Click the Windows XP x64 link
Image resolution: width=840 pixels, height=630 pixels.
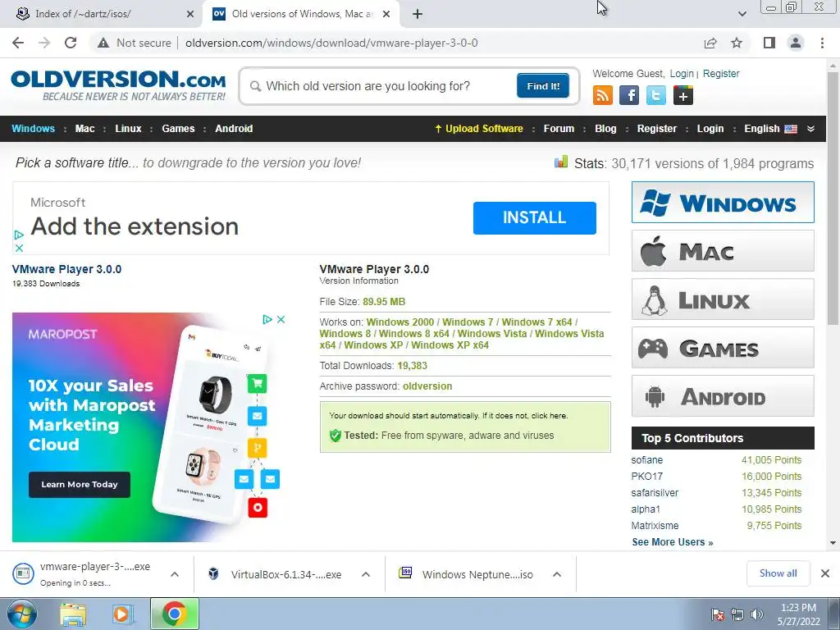point(450,345)
